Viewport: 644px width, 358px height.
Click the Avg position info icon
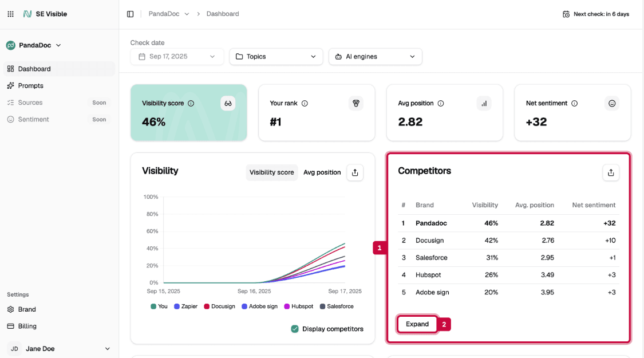[441, 103]
